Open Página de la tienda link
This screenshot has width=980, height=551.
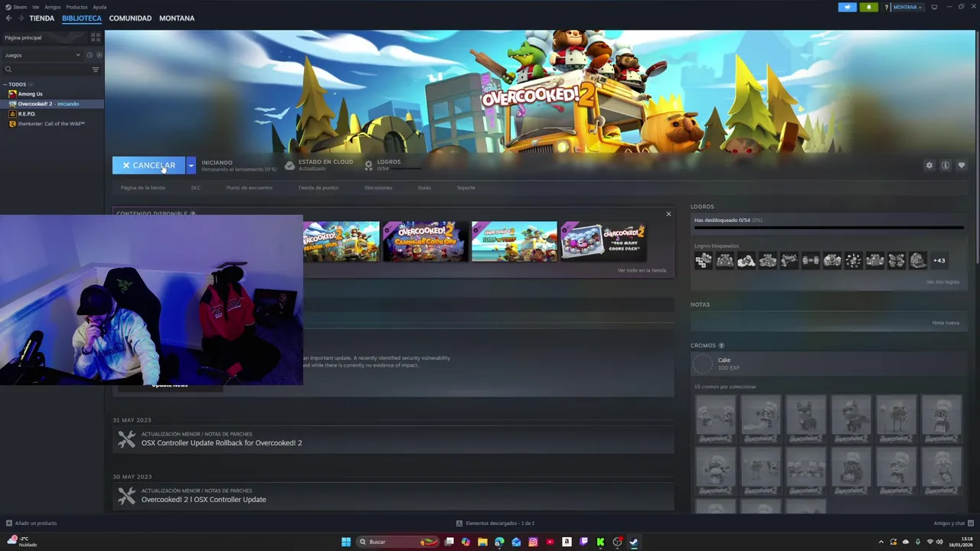click(x=142, y=187)
